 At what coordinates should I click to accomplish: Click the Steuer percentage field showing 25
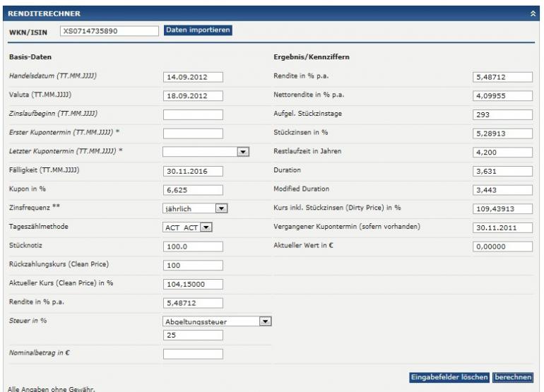[x=192, y=335]
